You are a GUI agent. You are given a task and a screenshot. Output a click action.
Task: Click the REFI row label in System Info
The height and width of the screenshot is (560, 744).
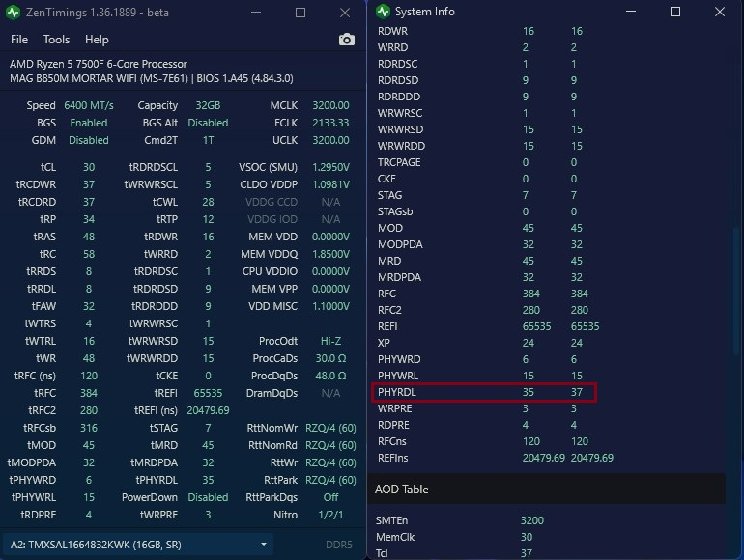click(x=387, y=326)
